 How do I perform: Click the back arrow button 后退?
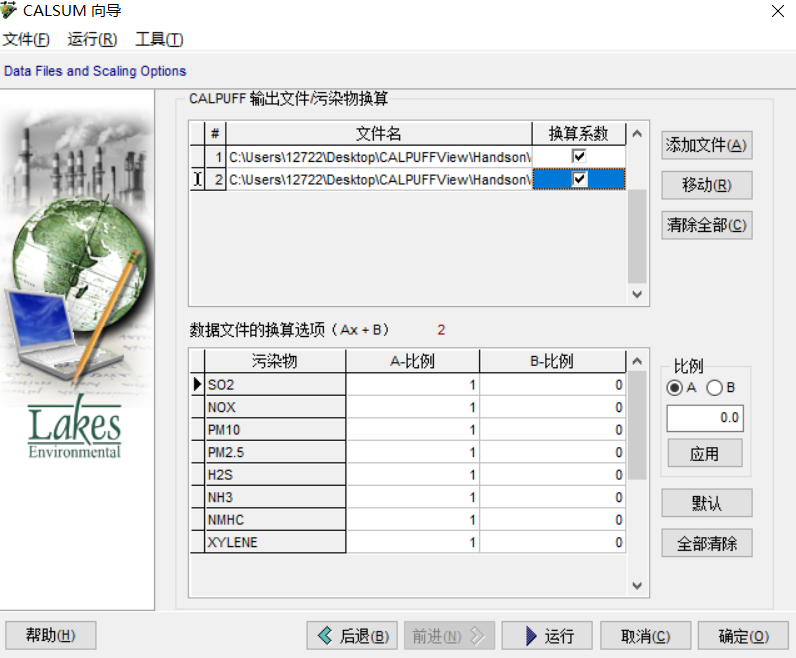tap(352, 636)
